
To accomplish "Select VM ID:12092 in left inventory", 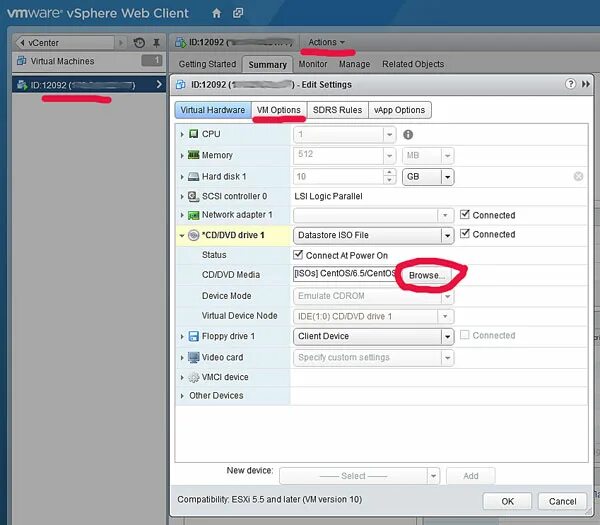I will pos(89,85).
